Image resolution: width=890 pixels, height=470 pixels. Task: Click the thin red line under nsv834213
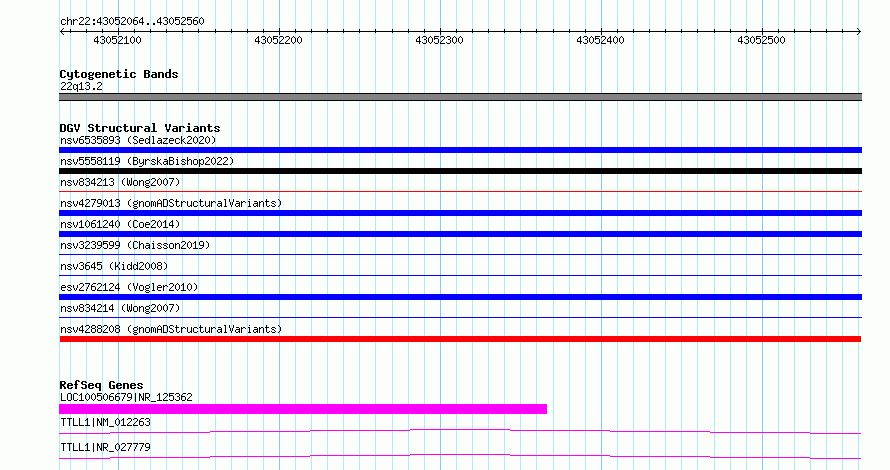(460, 192)
